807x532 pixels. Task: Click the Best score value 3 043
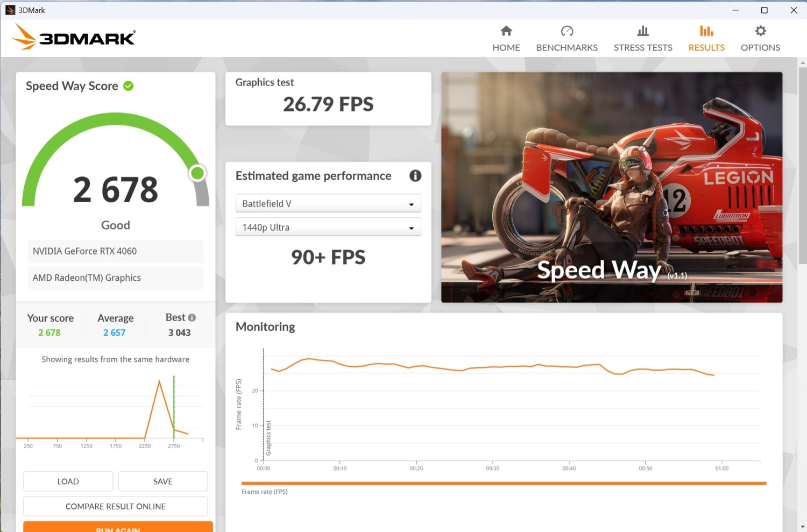pyautogui.click(x=179, y=333)
